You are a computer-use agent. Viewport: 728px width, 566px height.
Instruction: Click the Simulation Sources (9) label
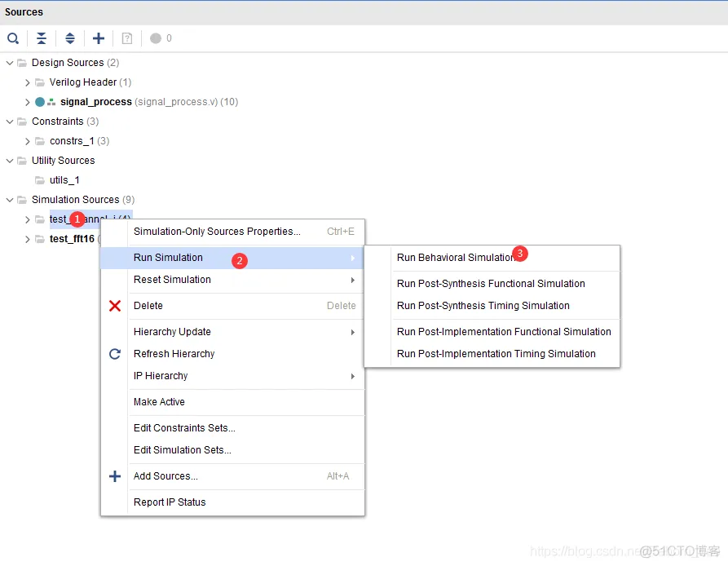coord(83,200)
